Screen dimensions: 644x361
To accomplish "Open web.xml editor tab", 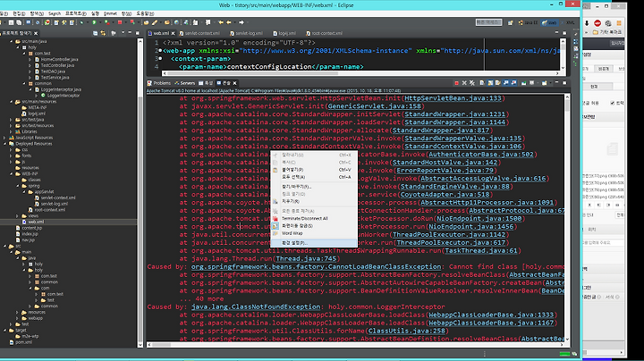I will click(x=161, y=33).
